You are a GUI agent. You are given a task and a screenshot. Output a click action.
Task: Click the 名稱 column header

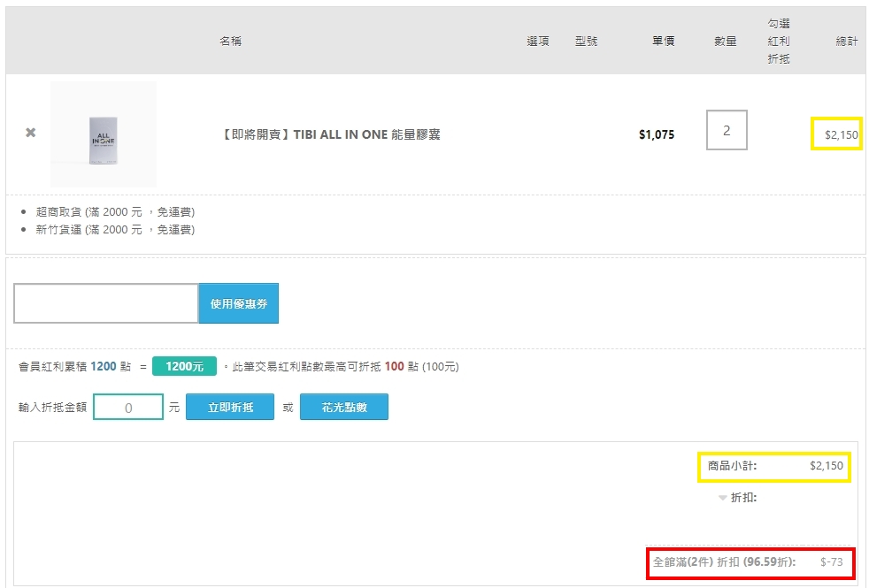231,42
